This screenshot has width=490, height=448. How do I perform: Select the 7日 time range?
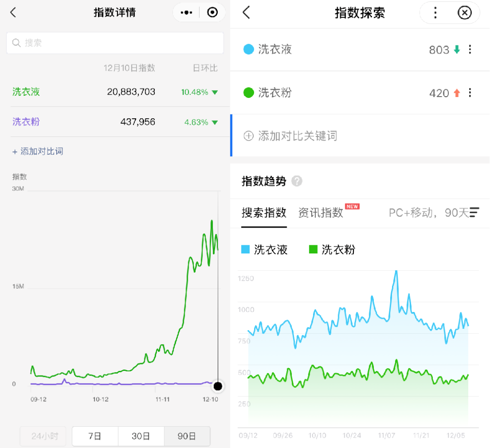(95, 436)
